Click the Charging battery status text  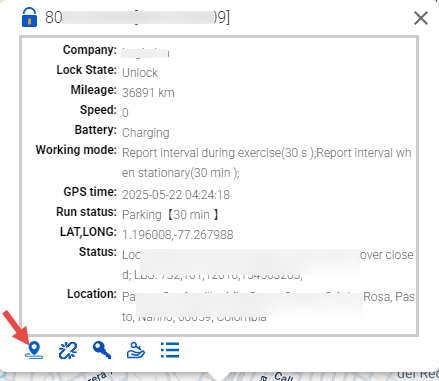point(146,133)
